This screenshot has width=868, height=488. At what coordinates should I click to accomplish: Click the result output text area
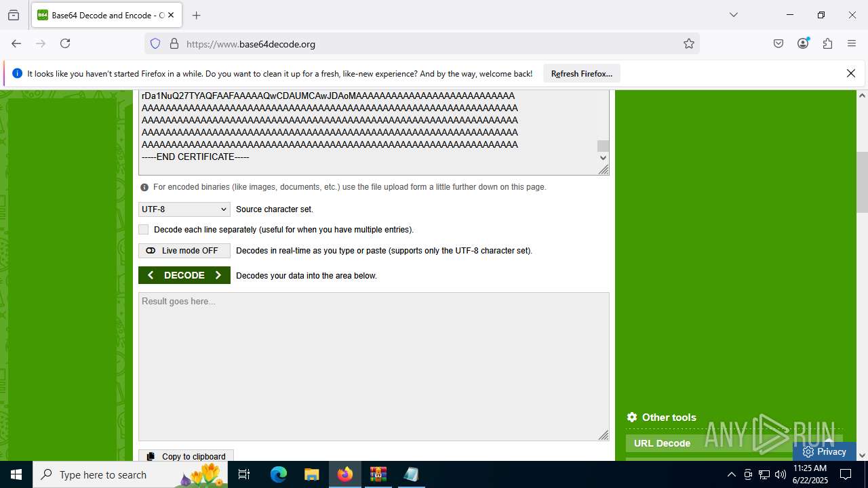pos(374,367)
